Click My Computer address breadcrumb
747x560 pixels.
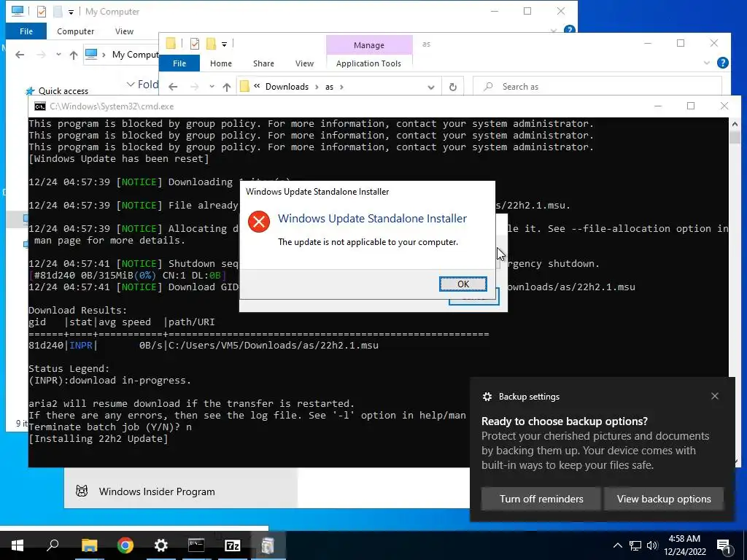(135, 55)
